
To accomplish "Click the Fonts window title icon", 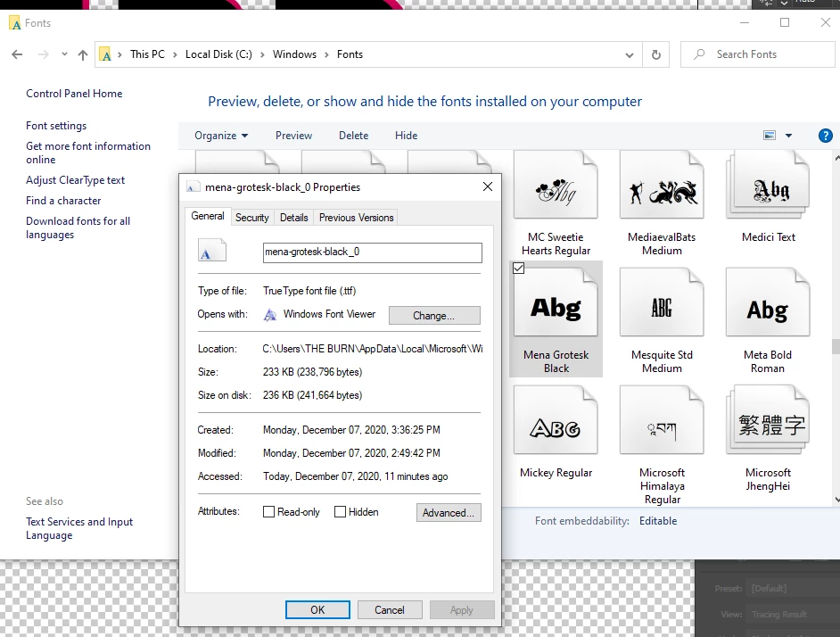I will [x=15, y=23].
